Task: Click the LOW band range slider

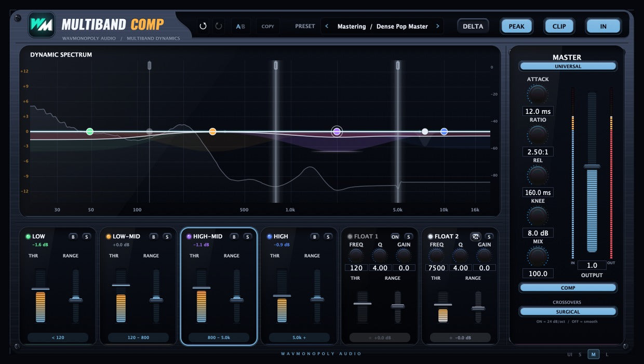Action: 76,295
